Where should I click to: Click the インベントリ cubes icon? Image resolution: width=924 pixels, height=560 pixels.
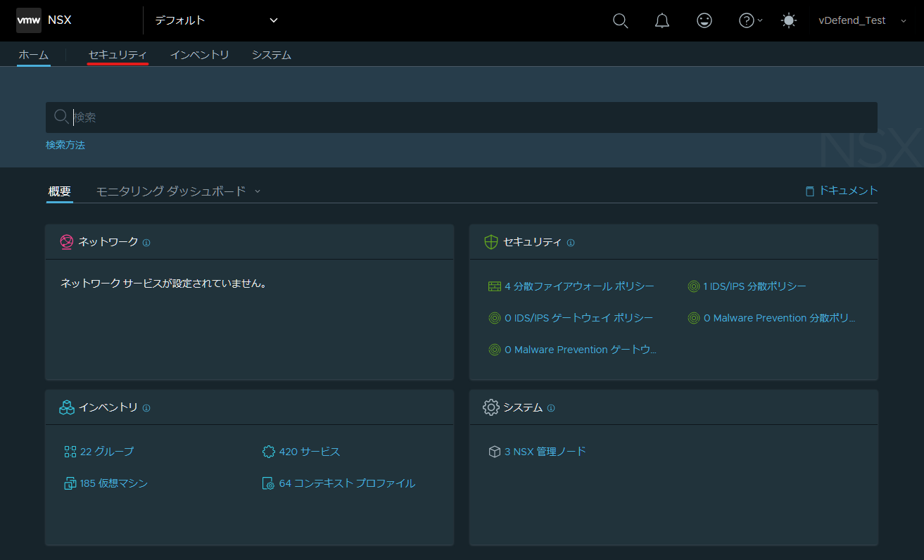click(x=67, y=407)
